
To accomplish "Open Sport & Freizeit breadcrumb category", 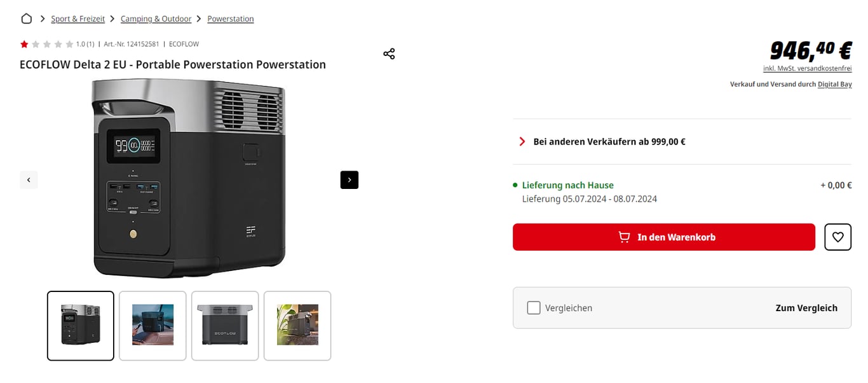I will click(x=78, y=19).
